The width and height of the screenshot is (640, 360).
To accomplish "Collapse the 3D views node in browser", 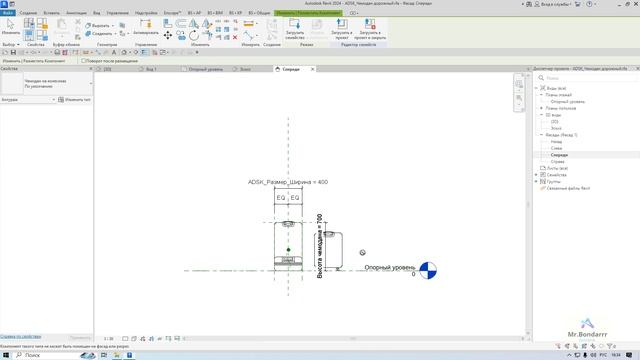I will (542, 115).
